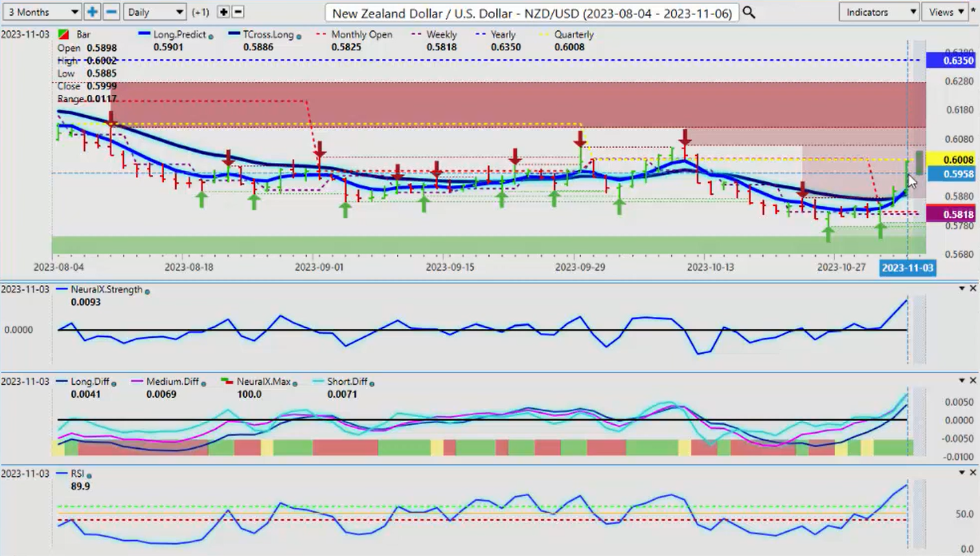
Task: Collapse the NeuralX.Strength panel arrow
Action: point(961,289)
